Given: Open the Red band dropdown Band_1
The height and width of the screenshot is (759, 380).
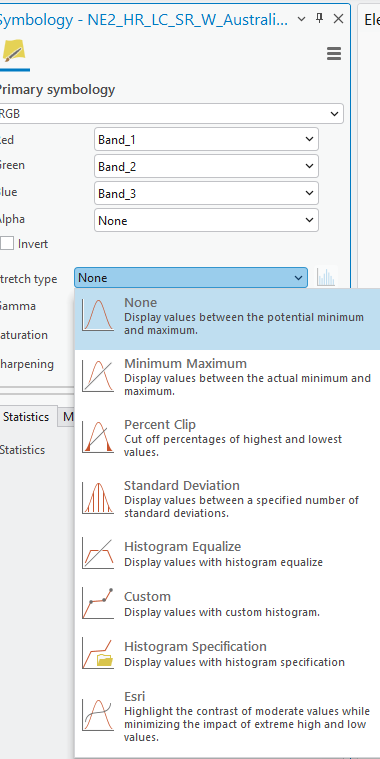Looking at the screenshot, I should (x=206, y=139).
